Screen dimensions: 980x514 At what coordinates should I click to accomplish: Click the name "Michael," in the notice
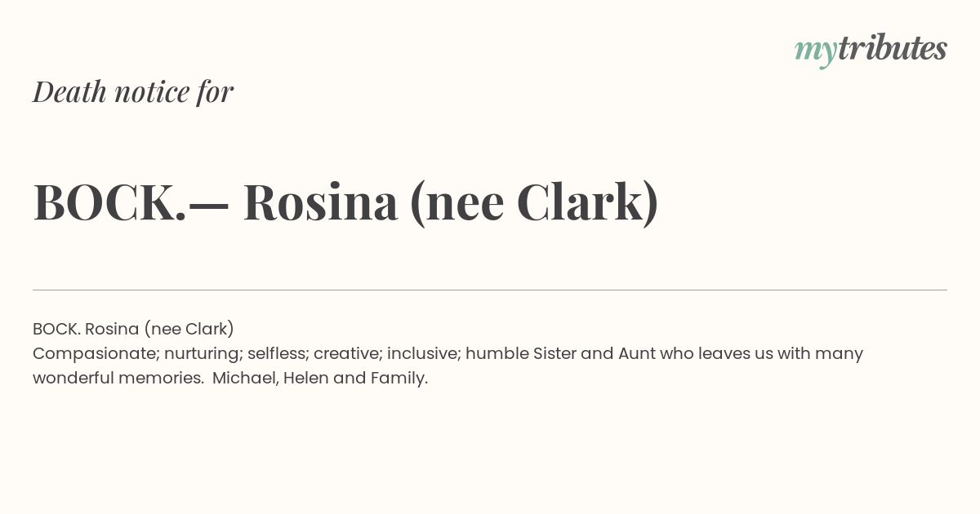point(245,379)
